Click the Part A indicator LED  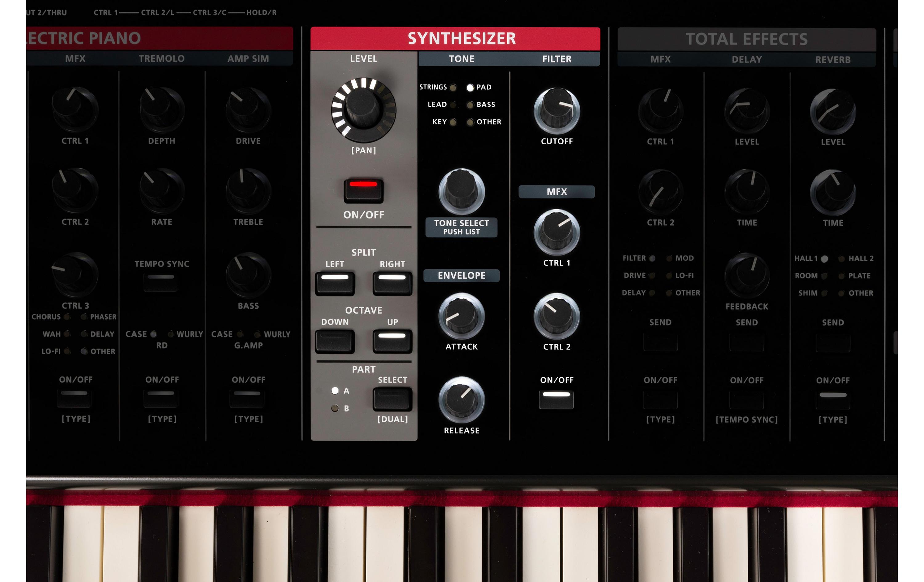335,391
